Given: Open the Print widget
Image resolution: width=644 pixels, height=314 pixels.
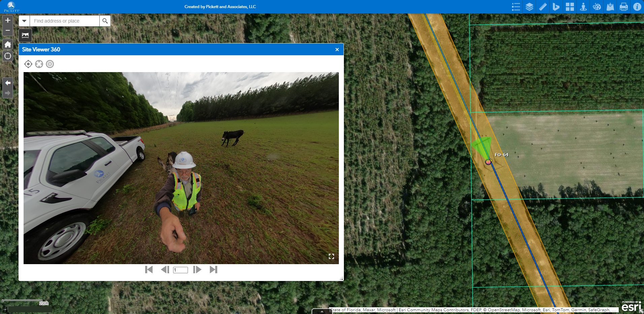Looking at the screenshot, I should click(x=623, y=7).
